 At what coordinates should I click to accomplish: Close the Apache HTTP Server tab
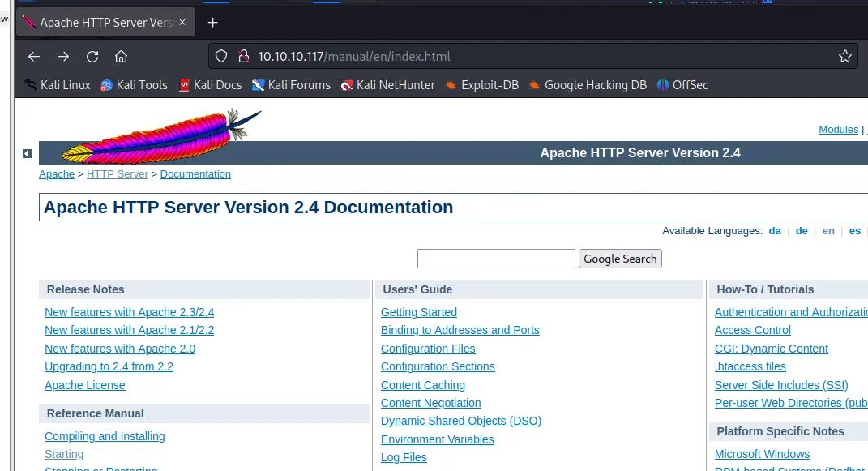[x=182, y=22]
